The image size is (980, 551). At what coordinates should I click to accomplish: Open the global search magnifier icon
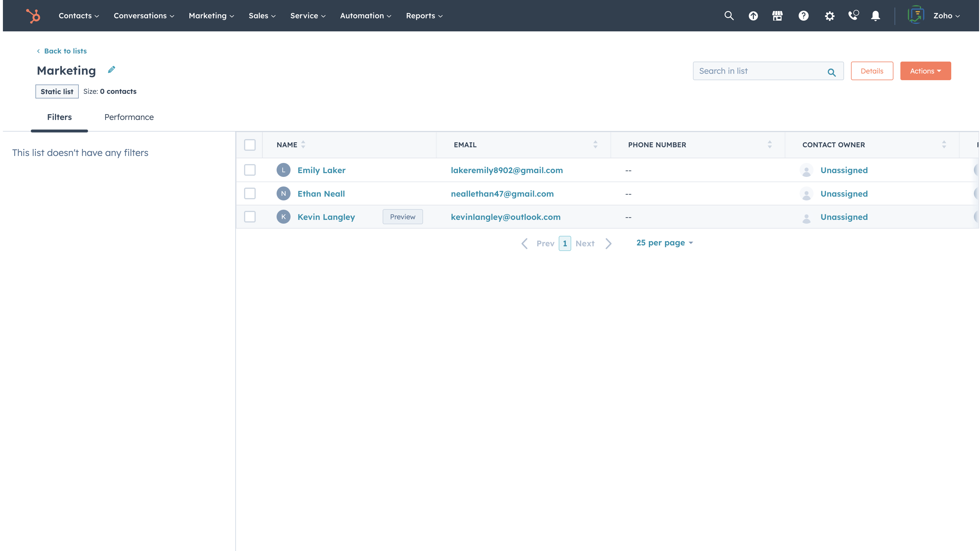tap(728, 16)
